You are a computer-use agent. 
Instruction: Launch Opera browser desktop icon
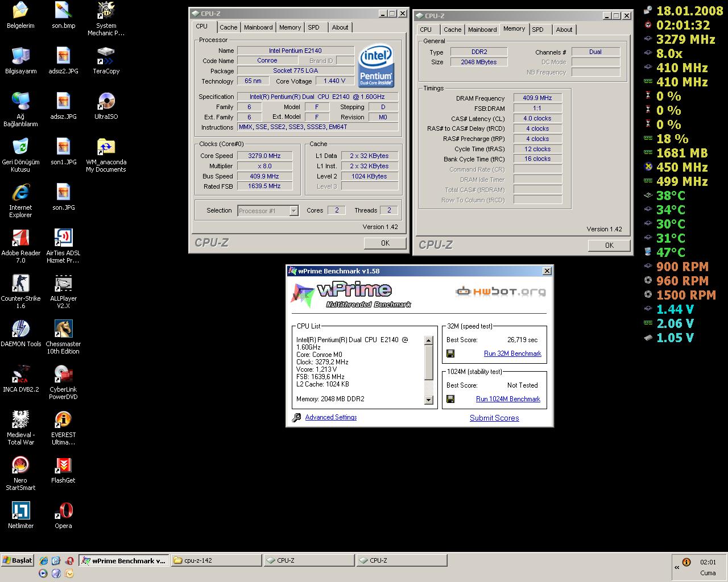[63, 516]
